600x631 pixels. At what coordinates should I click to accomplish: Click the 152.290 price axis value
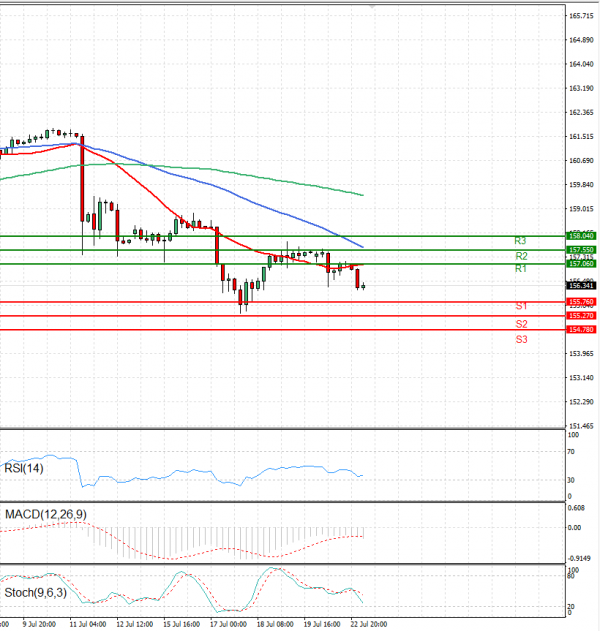pos(581,402)
